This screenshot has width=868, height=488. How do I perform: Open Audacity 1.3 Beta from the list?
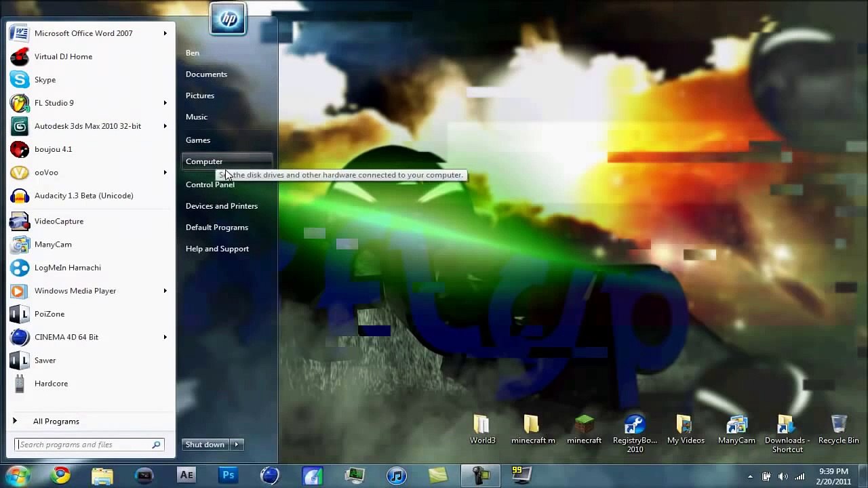click(83, 196)
